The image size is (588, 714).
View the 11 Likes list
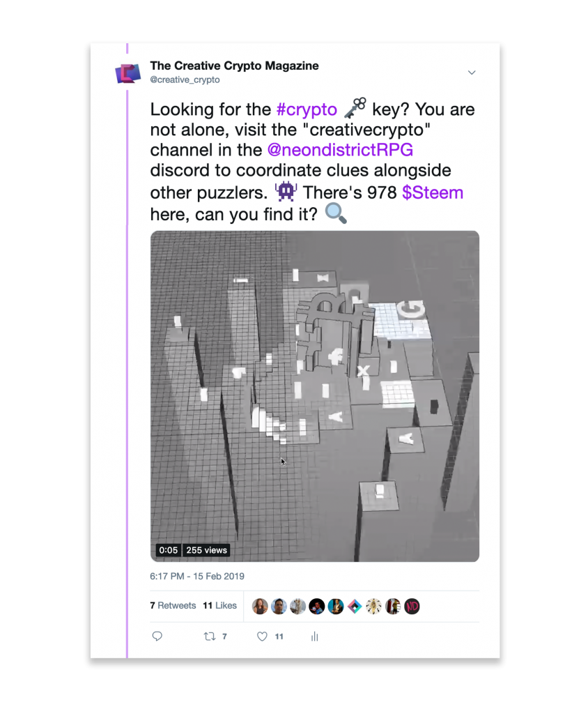coord(220,605)
